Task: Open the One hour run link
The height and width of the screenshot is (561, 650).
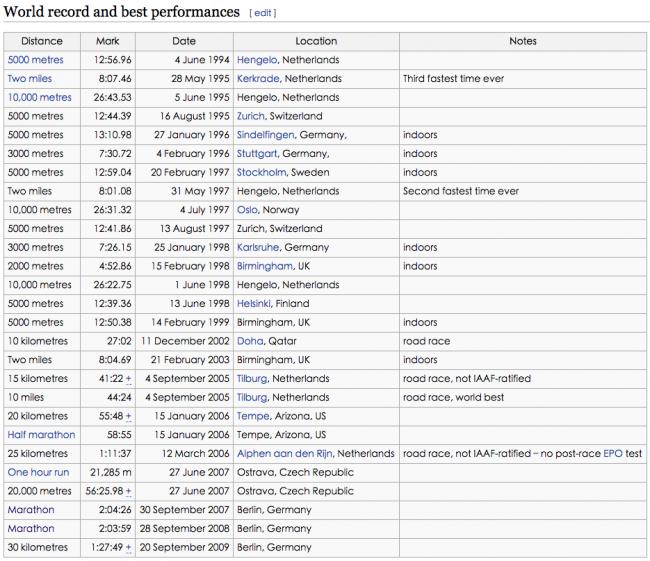Action: pos(39,472)
